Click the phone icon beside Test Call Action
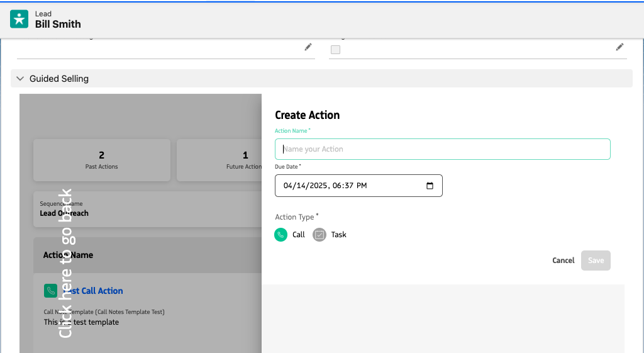 50,291
